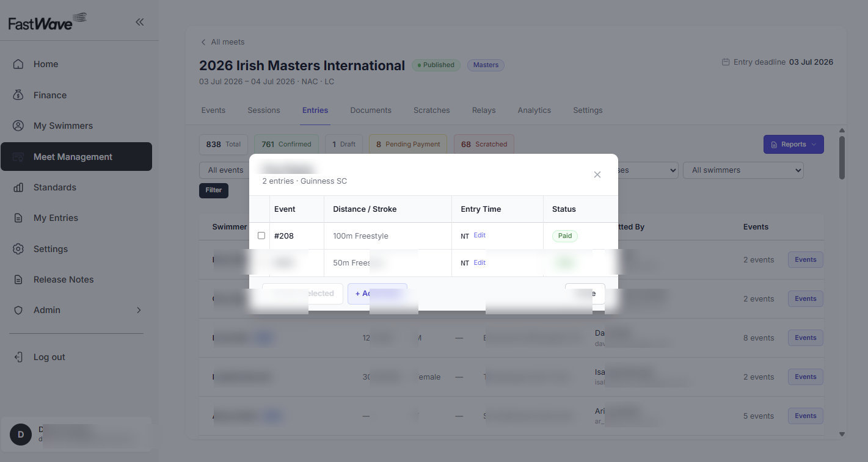Click the Masters category badge
Screen dimensions: 868x462
[x=486, y=65]
